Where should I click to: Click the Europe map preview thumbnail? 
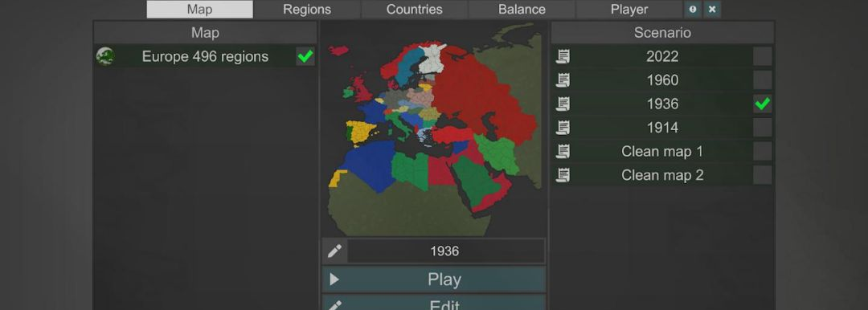point(434,129)
